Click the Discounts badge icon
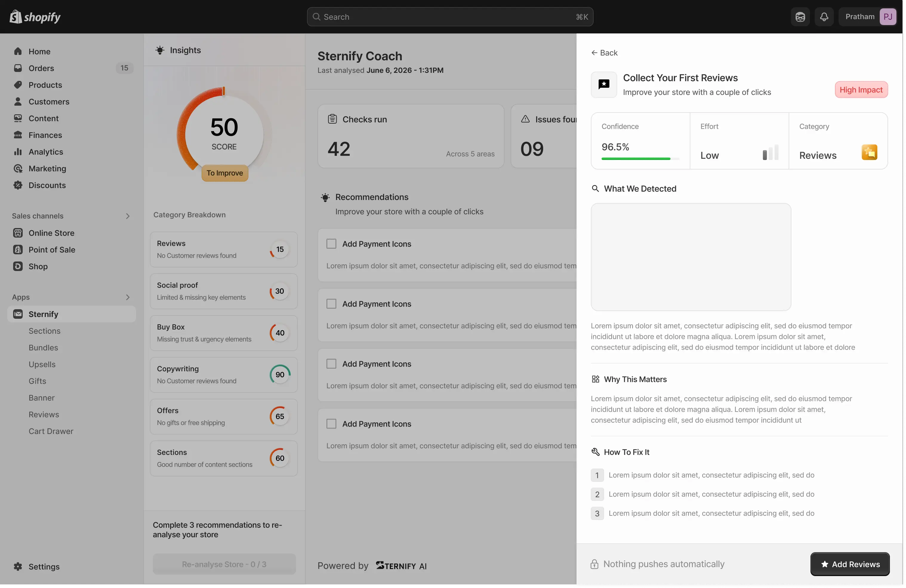 [x=18, y=185]
